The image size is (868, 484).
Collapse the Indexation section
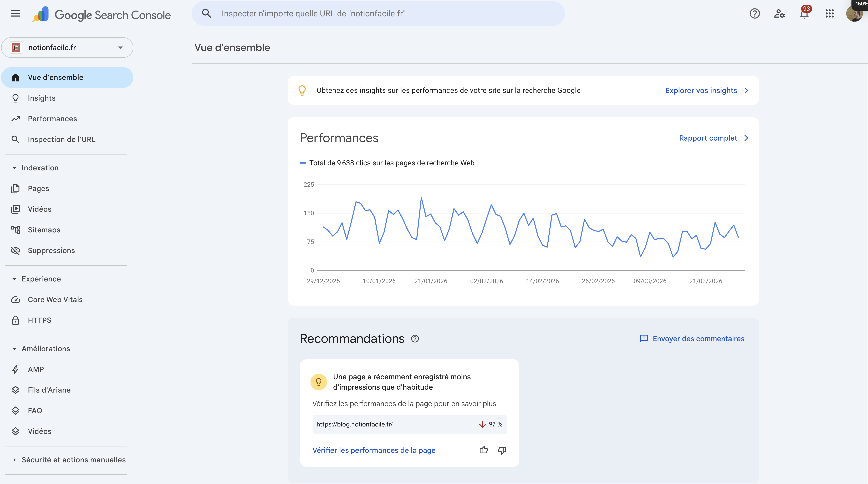tap(14, 168)
